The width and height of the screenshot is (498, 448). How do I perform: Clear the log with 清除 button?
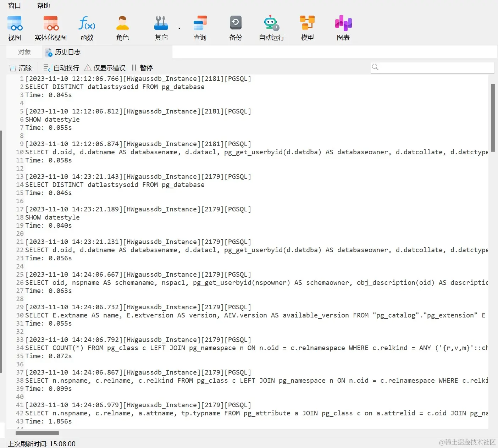[x=21, y=68]
